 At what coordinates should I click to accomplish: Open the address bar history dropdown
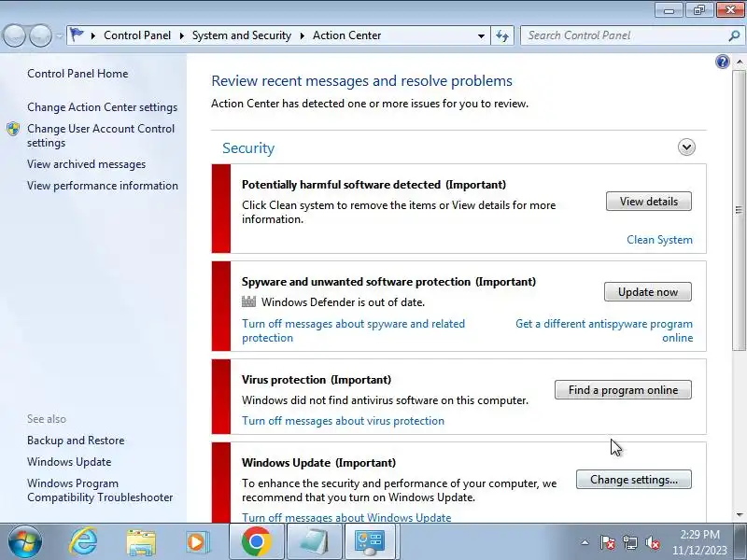point(481,35)
